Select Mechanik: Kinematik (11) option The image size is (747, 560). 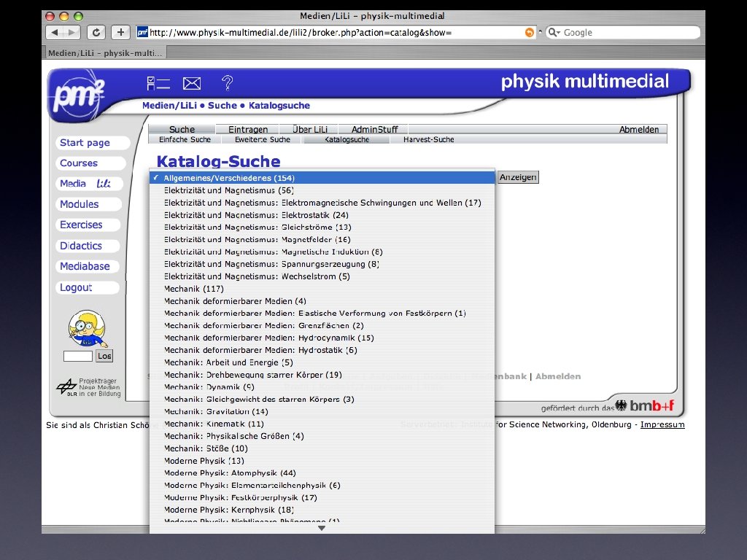[x=322, y=424]
